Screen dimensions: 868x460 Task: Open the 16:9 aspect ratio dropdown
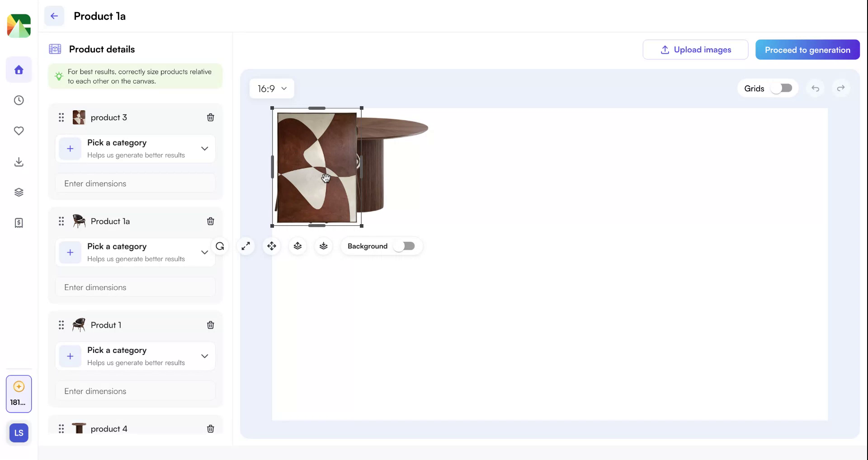tap(271, 88)
